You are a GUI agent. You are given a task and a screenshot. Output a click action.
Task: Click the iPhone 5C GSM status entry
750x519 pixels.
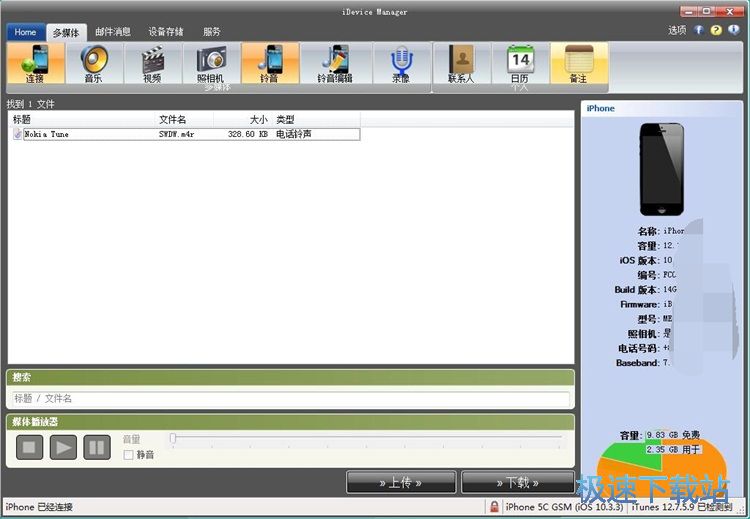pos(564,507)
